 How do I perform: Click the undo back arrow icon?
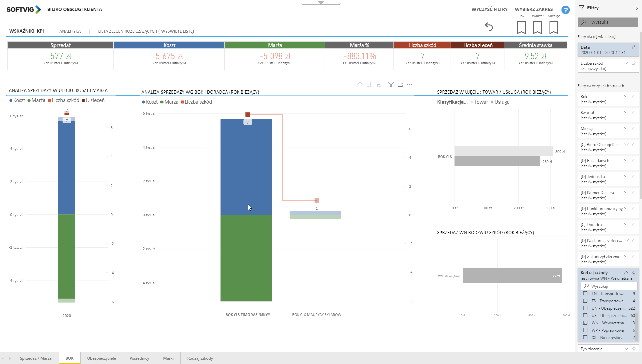[x=489, y=27]
